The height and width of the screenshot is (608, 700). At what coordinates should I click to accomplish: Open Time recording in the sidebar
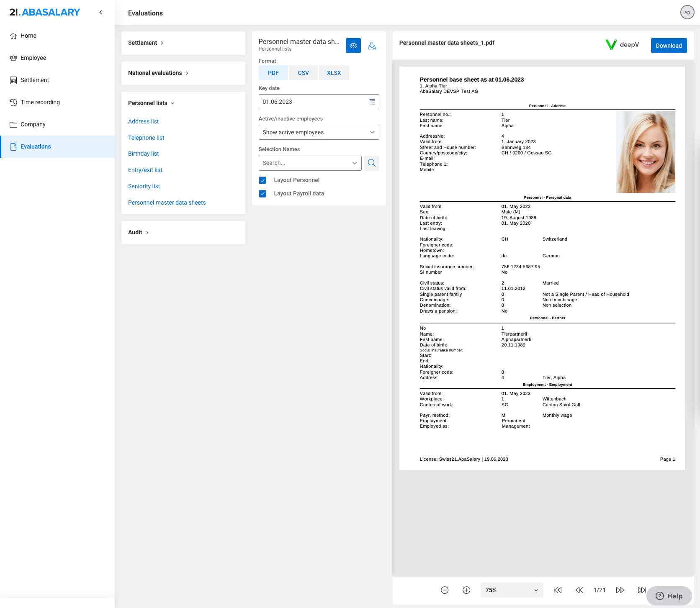click(40, 102)
